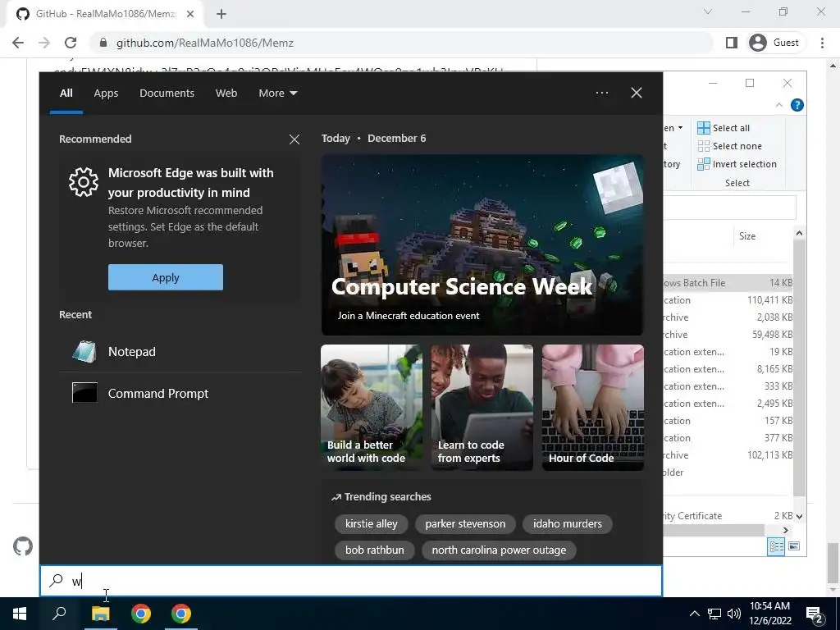Expand the More search filter dropdown

(277, 94)
